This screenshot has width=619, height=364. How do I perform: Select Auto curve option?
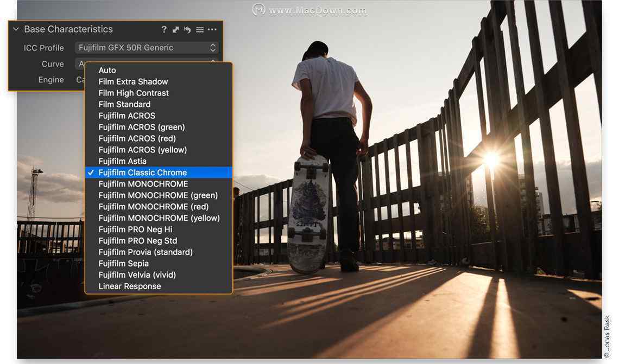click(159, 70)
